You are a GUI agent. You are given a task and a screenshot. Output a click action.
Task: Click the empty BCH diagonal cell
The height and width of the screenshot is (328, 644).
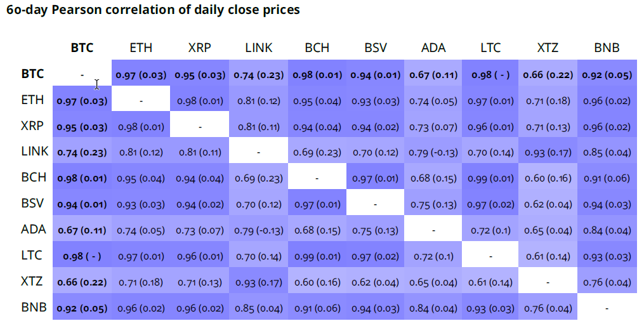317,178
